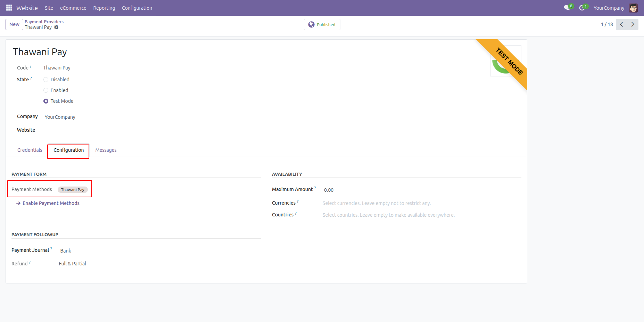This screenshot has height=322, width=644.
Task: Open the apps grid menu icon
Action: pos(9,8)
